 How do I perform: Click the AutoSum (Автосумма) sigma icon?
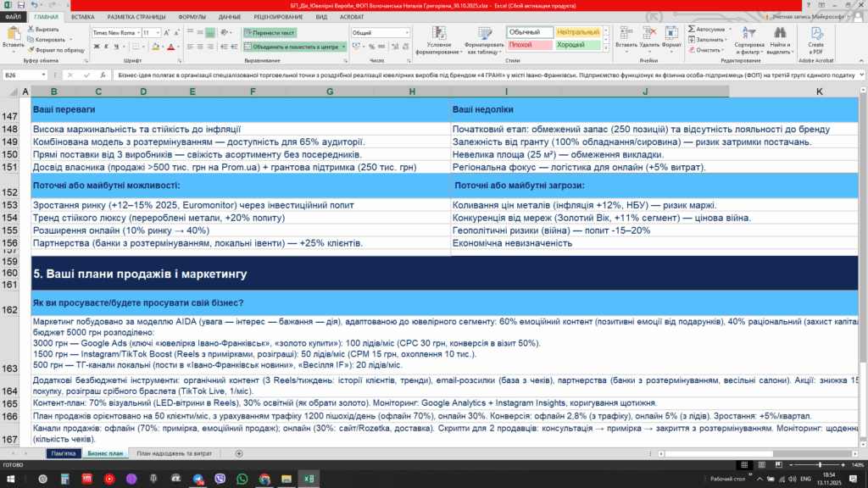point(692,29)
